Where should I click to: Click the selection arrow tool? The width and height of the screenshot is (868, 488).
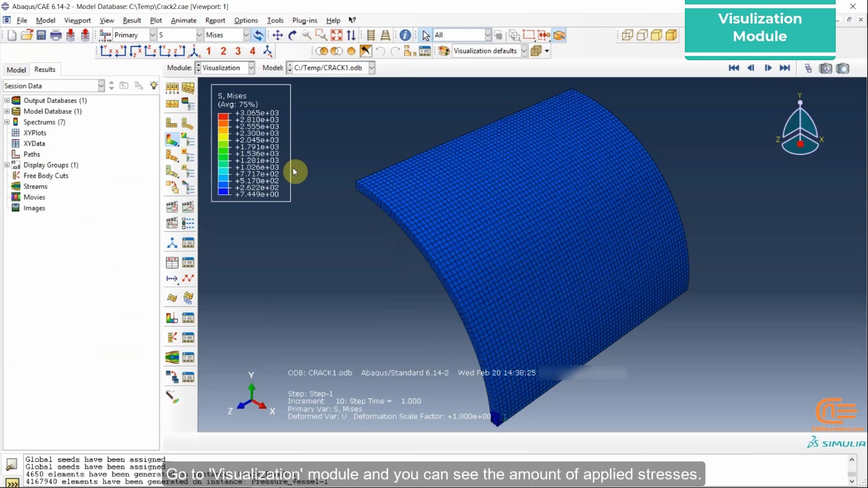coord(426,36)
